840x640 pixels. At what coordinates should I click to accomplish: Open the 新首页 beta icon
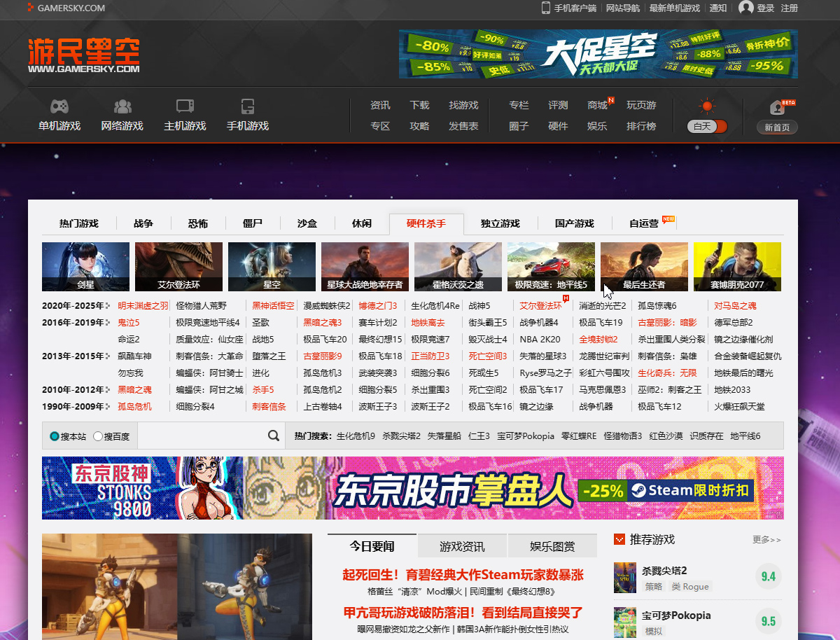pos(776,108)
